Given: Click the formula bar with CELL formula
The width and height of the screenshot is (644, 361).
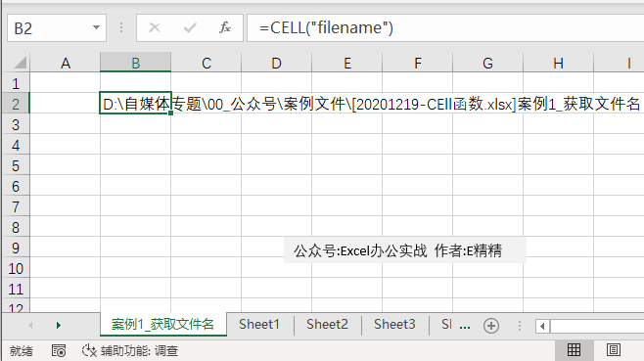Looking at the screenshot, I should [445, 28].
